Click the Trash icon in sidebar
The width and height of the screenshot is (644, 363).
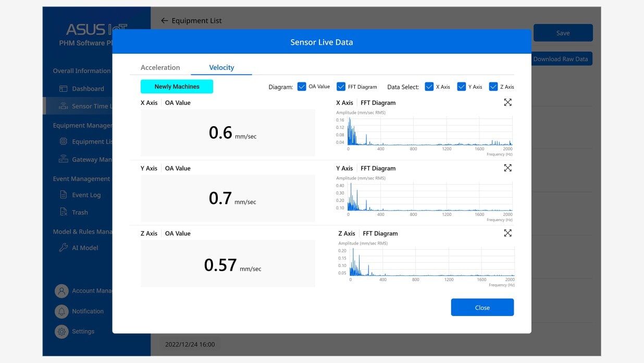[64, 212]
